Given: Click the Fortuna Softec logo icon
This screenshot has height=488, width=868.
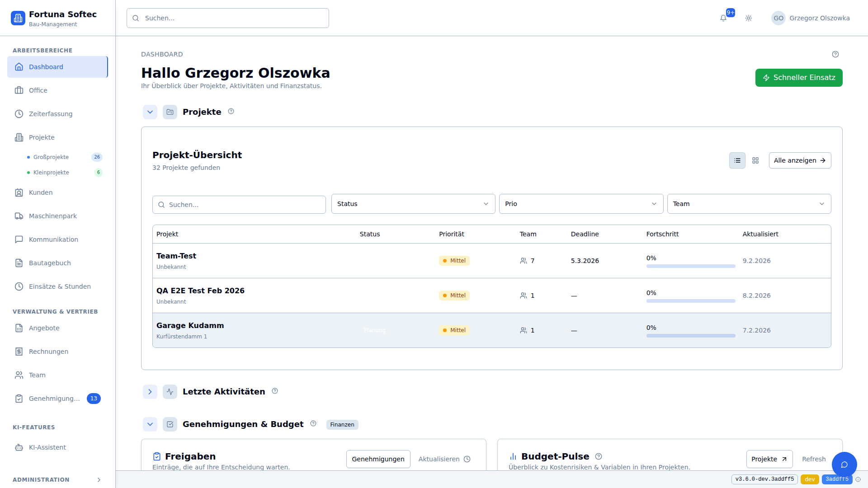Looking at the screenshot, I should pos(18,18).
